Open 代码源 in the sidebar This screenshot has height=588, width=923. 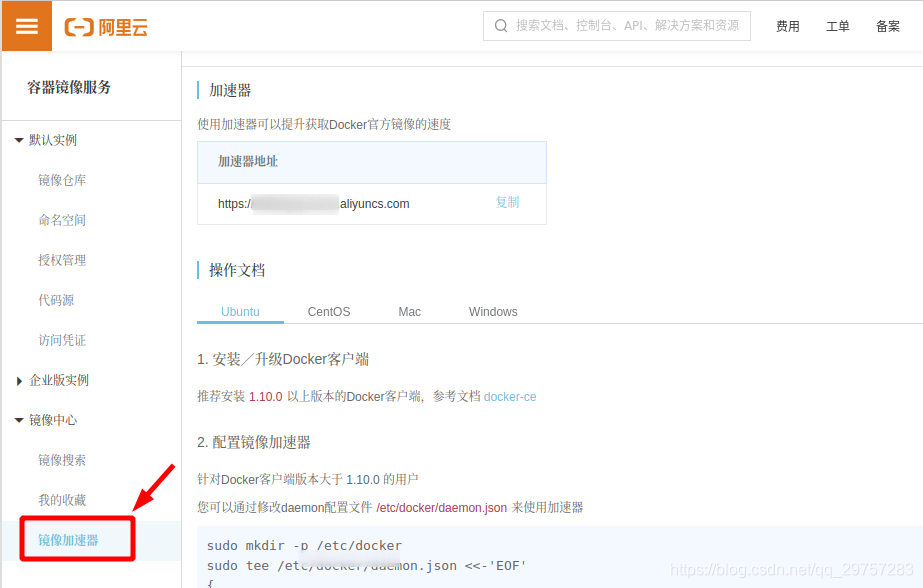(x=57, y=300)
